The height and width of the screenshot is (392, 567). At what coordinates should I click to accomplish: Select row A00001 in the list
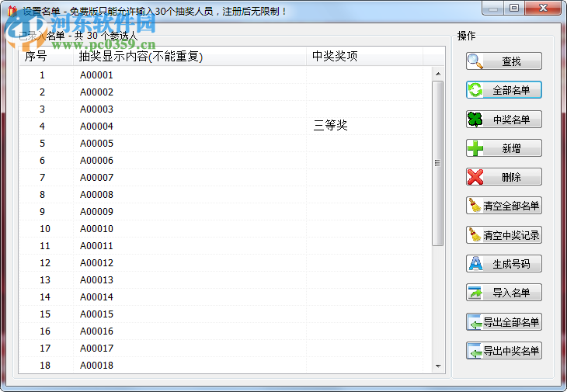pos(221,75)
